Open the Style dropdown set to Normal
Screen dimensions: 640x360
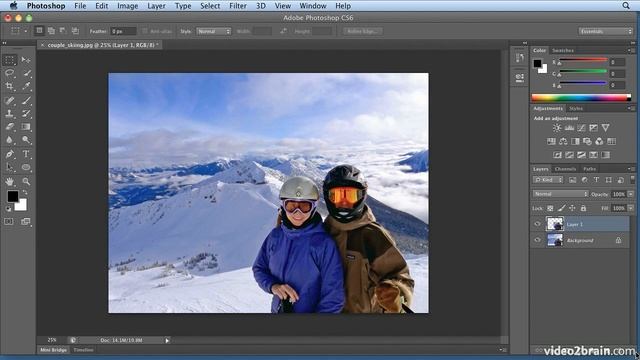pyautogui.click(x=214, y=31)
